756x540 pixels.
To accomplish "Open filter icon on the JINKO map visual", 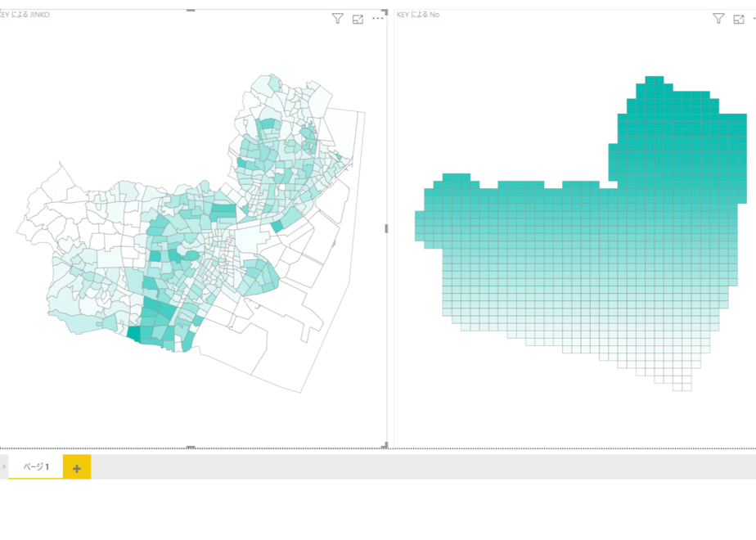I will [337, 19].
